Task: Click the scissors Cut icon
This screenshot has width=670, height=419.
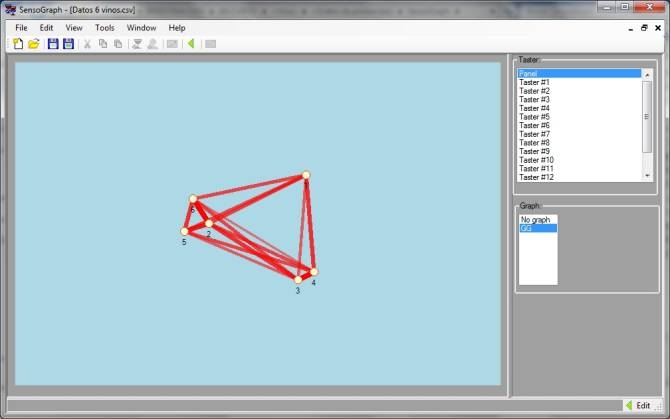Action: point(87,44)
